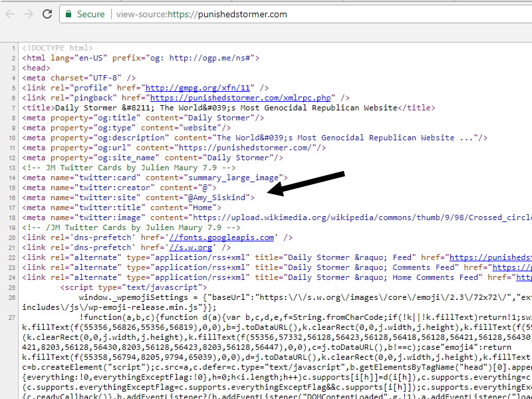Click the green padlock security icon
Viewport: 532px width, 399px height.
pyautogui.click(x=67, y=14)
